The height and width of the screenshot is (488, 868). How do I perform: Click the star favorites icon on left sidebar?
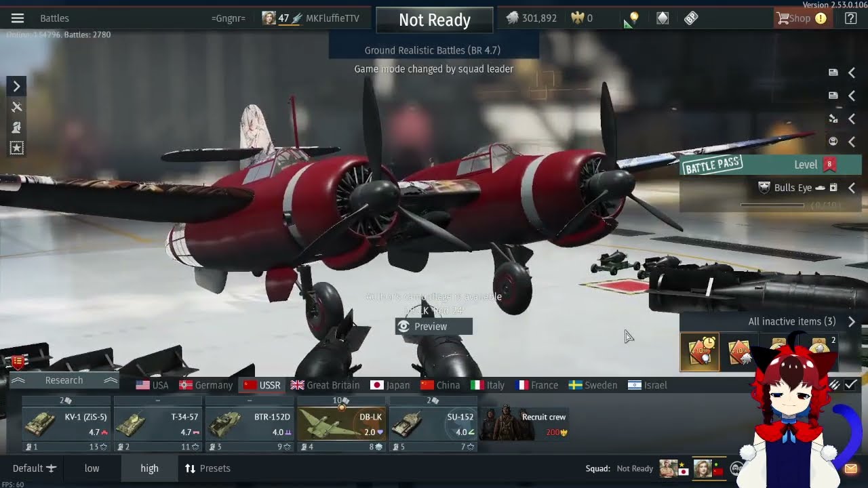tap(17, 148)
